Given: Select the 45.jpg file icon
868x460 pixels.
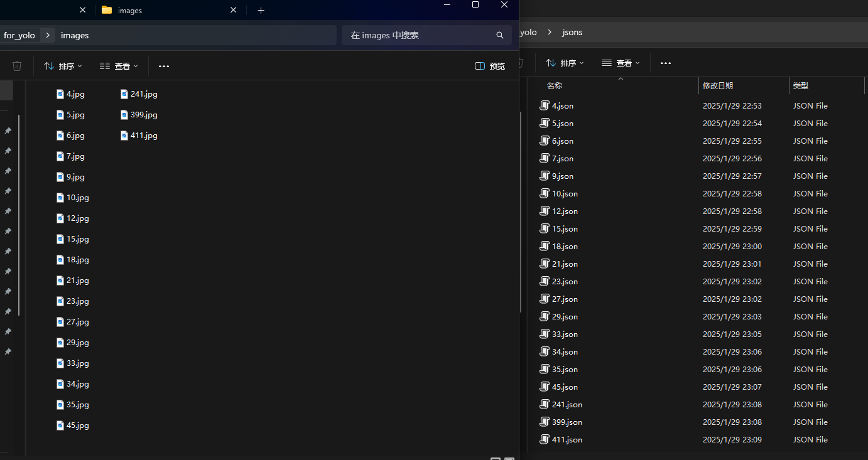Looking at the screenshot, I should (60, 425).
